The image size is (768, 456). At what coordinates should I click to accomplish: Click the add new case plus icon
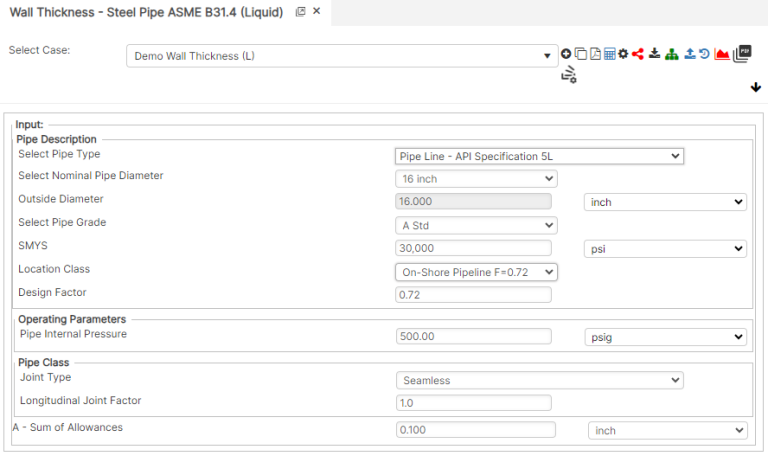[566, 54]
